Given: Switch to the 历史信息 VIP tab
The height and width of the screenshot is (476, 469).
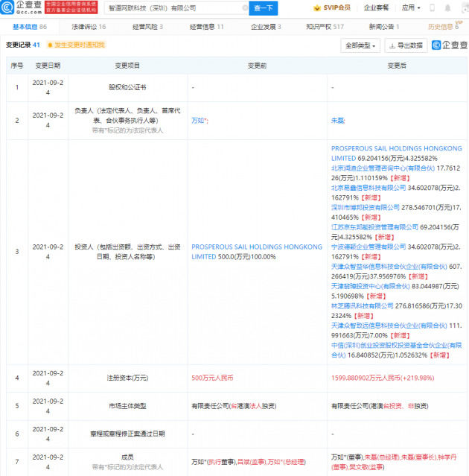Looking at the screenshot, I should [444, 26].
